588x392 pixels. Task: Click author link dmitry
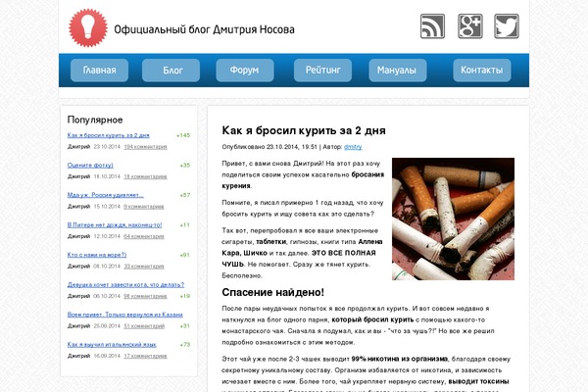click(353, 147)
